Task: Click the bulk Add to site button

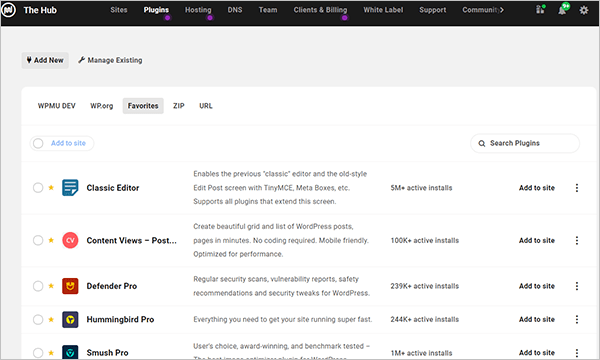Action: click(x=68, y=143)
